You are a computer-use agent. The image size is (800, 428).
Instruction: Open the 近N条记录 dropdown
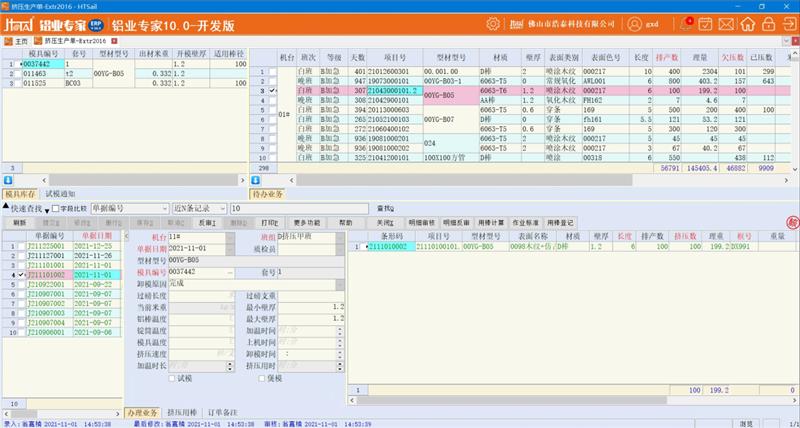coord(222,208)
